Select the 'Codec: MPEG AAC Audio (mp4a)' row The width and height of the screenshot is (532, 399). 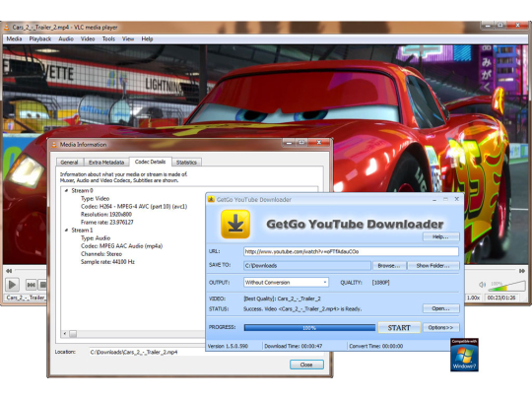(121, 246)
